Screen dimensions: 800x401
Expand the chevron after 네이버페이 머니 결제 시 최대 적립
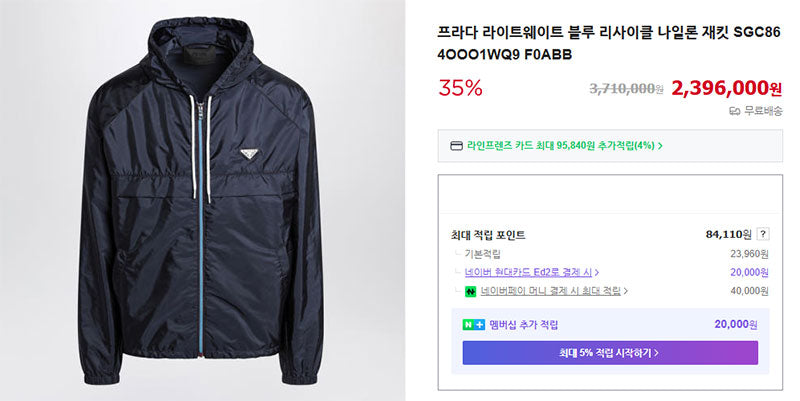(x=626, y=291)
